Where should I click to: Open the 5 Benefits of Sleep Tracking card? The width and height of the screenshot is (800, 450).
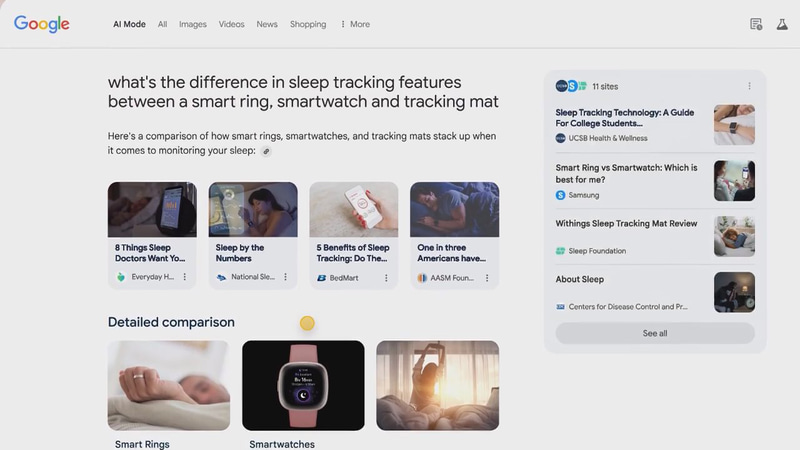click(x=354, y=235)
